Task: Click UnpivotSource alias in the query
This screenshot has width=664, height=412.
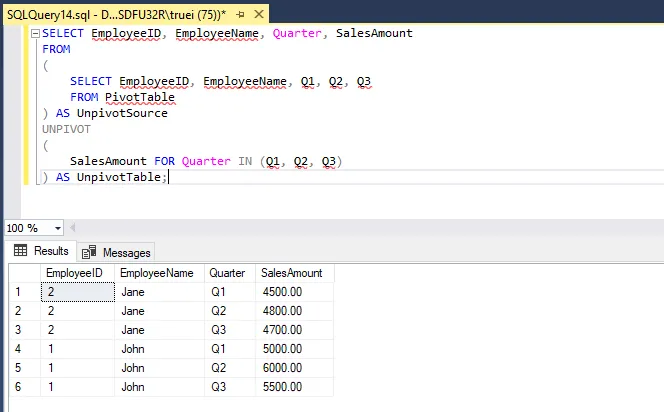Action: [122, 113]
